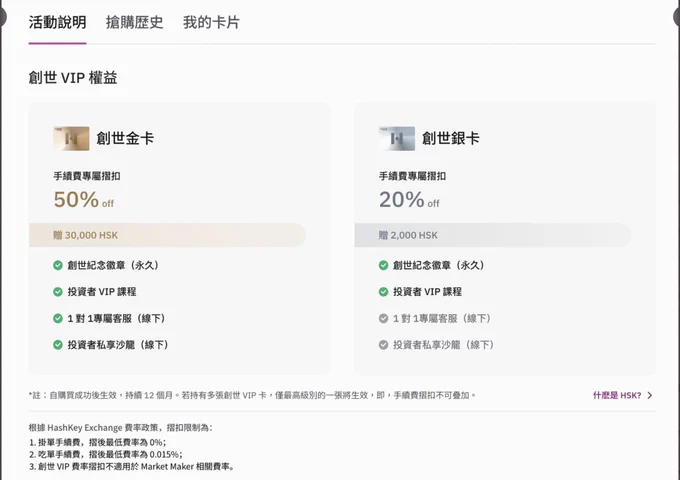Click the 創世銀卡 card thumbnail
Screen dimensions: 680x480
pyautogui.click(x=397, y=138)
